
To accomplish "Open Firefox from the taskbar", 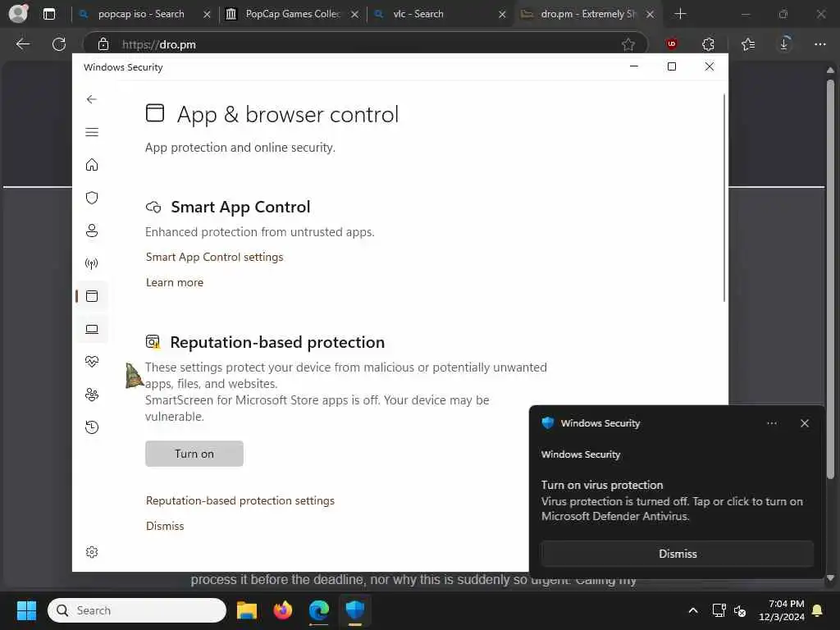I will click(283, 610).
